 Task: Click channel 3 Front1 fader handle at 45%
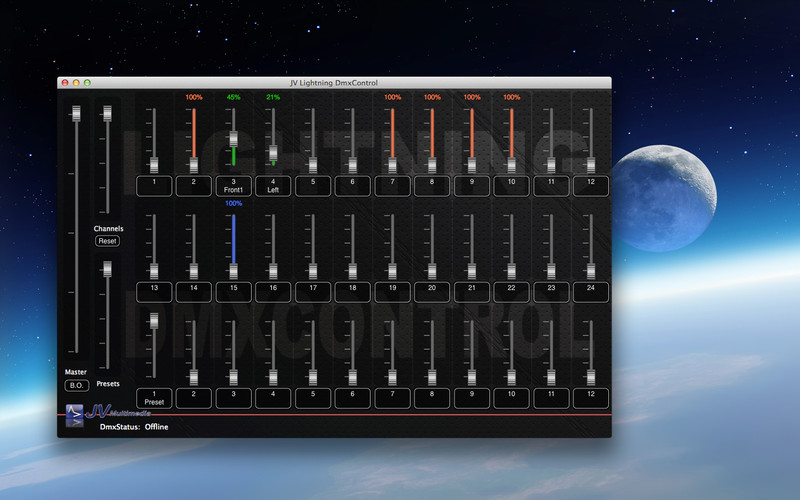(x=234, y=139)
